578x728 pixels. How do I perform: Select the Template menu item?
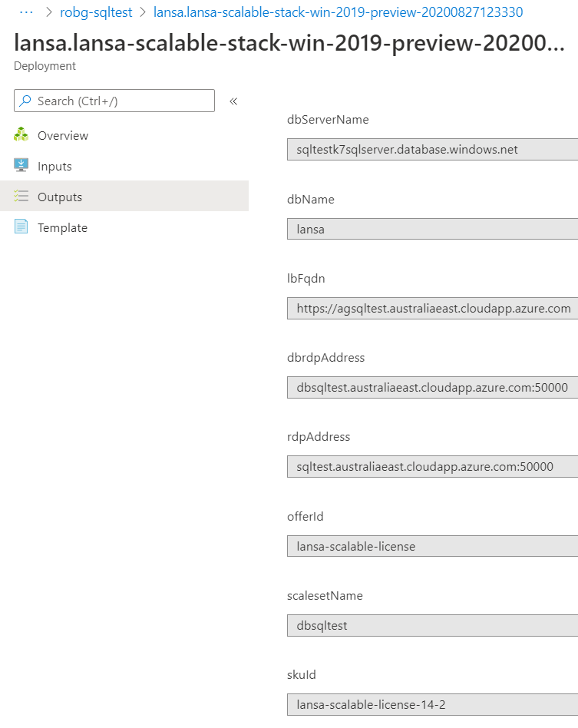[x=62, y=227]
